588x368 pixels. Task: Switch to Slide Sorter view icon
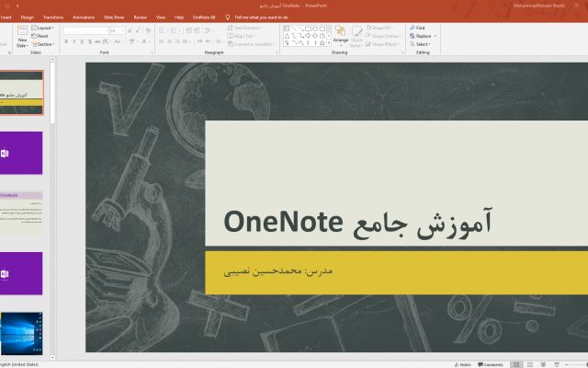click(530, 364)
